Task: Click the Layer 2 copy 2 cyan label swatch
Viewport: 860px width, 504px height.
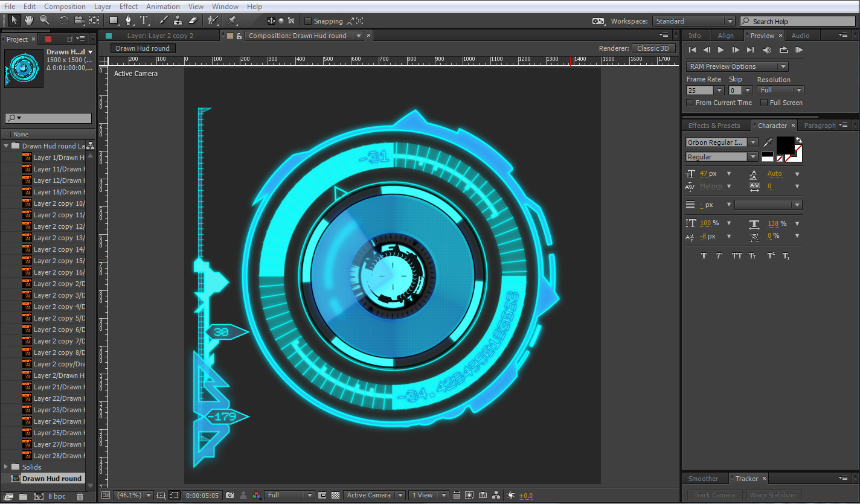Action: point(109,36)
